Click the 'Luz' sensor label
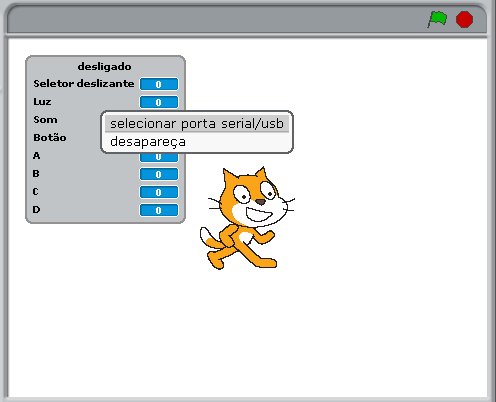Image resolution: width=496 pixels, height=402 pixels. click(x=42, y=102)
